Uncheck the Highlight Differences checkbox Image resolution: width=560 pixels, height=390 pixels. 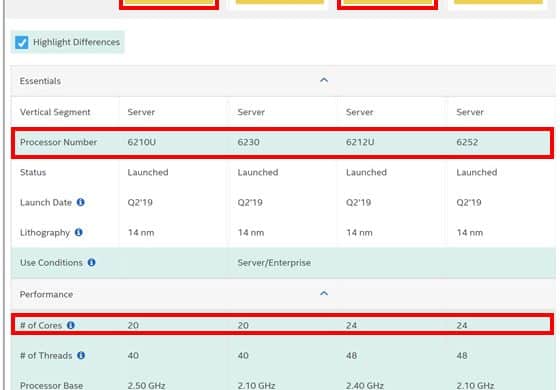click(x=21, y=42)
